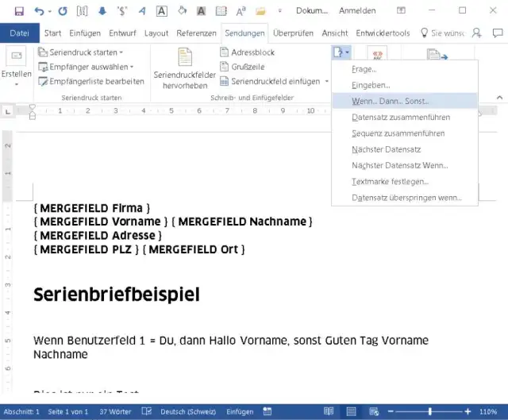Choose Frage... from the rules menu

click(404, 69)
